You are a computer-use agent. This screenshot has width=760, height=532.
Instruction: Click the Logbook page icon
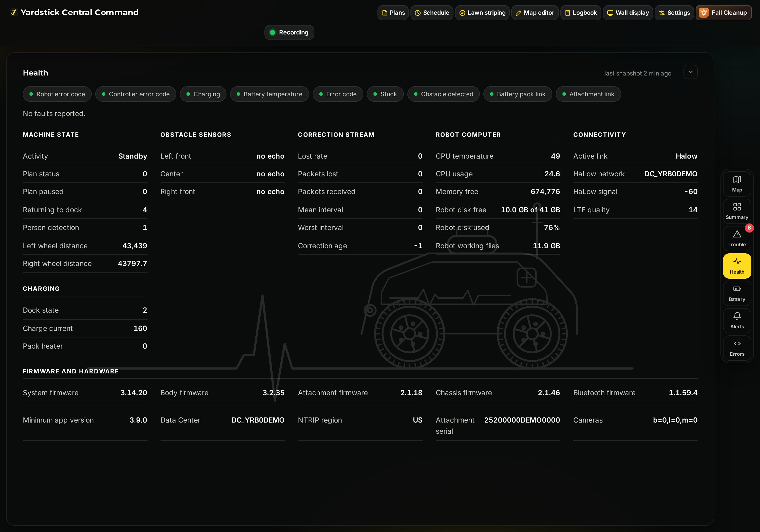click(x=567, y=13)
